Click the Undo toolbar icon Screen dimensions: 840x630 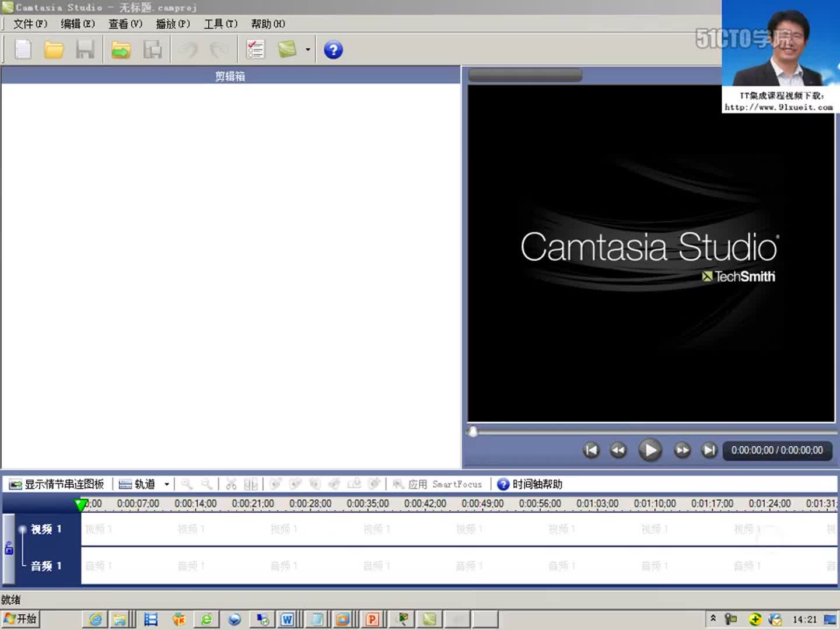click(x=188, y=50)
